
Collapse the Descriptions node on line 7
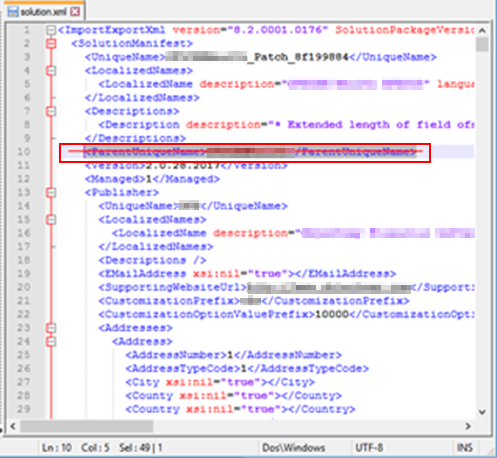point(51,111)
